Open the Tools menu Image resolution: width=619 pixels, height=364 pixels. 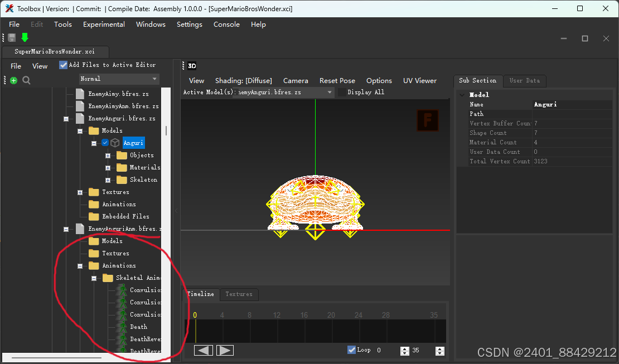pos(63,25)
